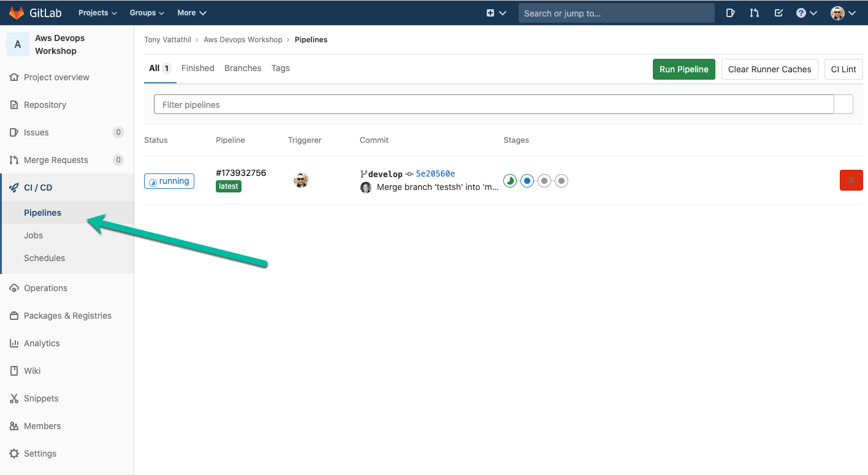Open the Projects dropdown menu
The height and width of the screenshot is (475, 868).
coord(97,13)
